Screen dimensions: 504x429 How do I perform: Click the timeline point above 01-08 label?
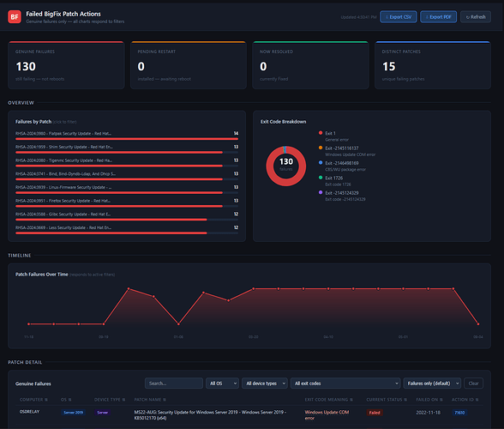click(178, 323)
